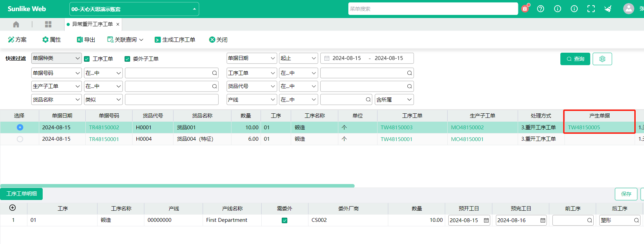The image size is (644, 244).
Task: Select radio button for TR48150001 row
Action: pyautogui.click(x=20, y=139)
